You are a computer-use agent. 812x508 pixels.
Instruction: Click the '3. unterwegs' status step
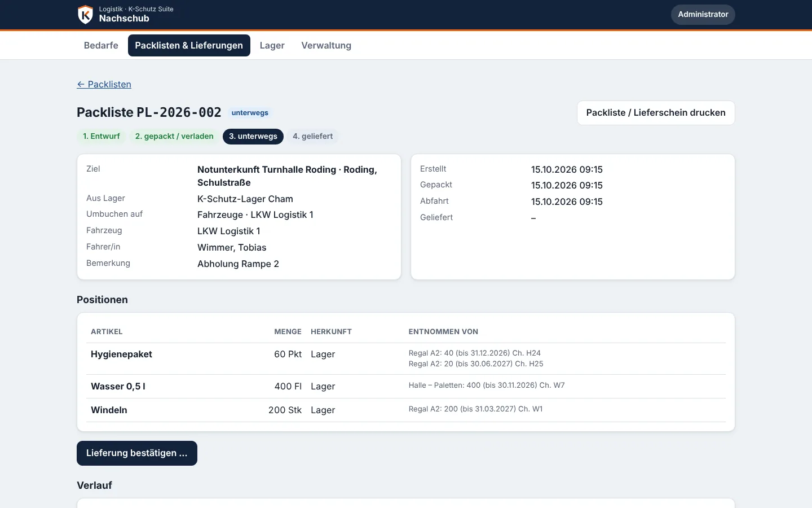(253, 137)
